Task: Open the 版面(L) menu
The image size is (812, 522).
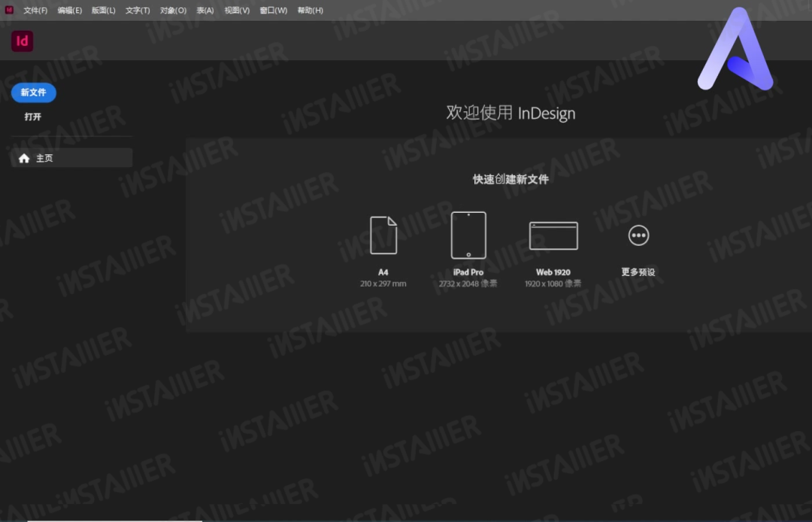Action: pyautogui.click(x=104, y=11)
